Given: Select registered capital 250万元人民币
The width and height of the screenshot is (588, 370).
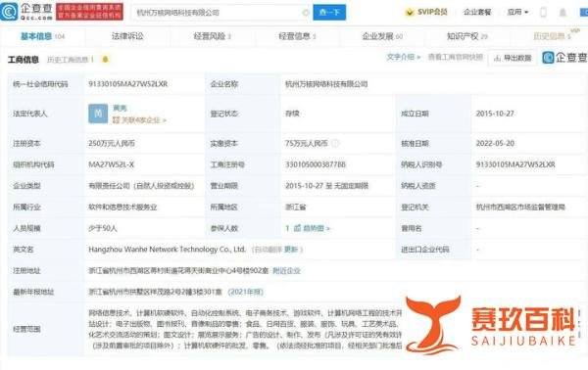Looking at the screenshot, I should point(112,144).
